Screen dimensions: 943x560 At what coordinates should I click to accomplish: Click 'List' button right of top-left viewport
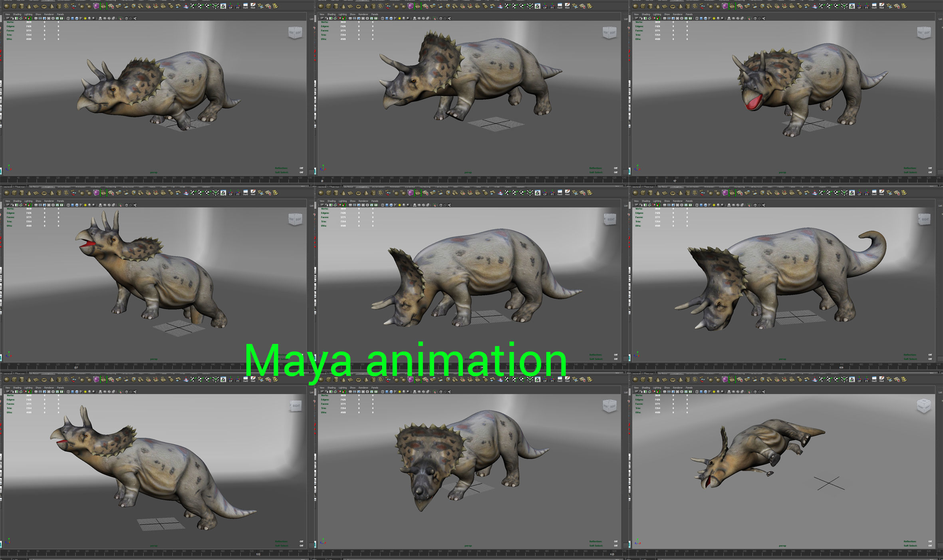tap(312, 19)
